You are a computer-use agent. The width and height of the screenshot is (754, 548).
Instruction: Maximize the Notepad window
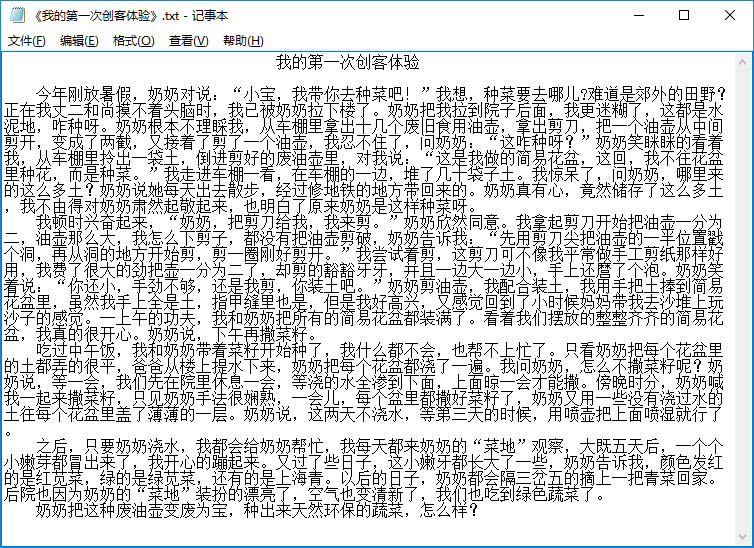click(683, 16)
